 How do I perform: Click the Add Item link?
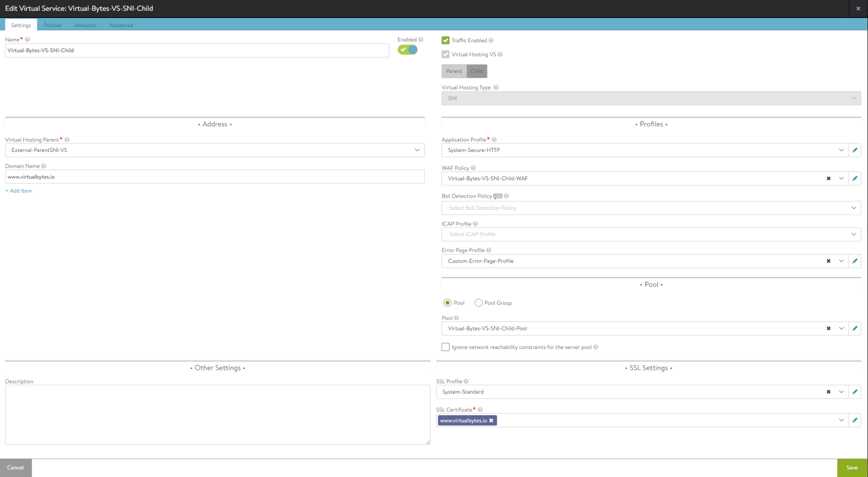(x=19, y=191)
